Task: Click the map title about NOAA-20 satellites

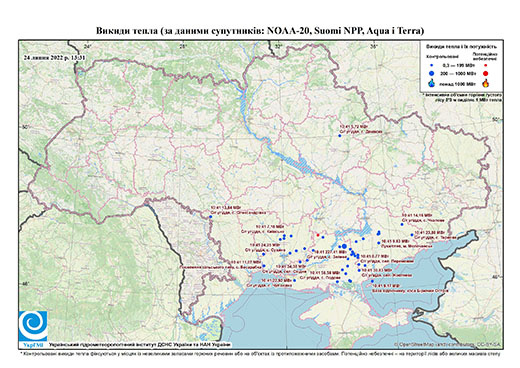Action: (260, 31)
